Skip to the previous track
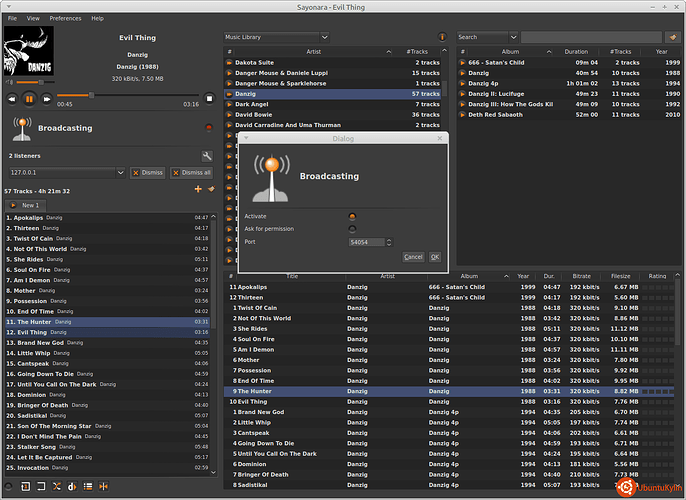Image resolution: width=686 pixels, height=500 pixels. point(12,99)
